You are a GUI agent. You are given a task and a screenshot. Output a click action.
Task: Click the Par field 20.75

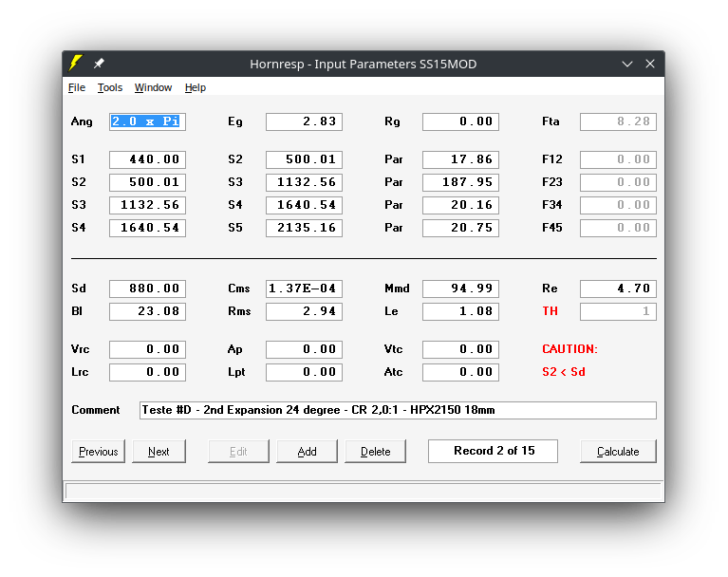(460, 228)
